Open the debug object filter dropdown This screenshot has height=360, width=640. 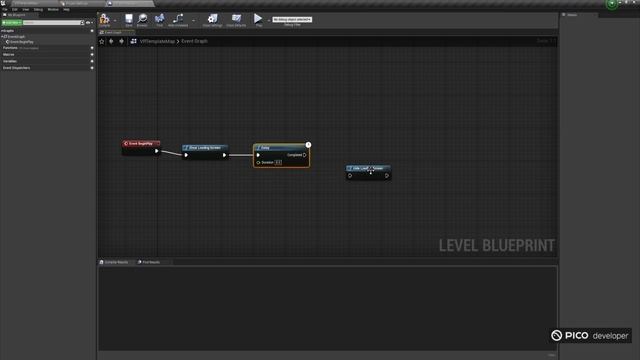[292, 19]
